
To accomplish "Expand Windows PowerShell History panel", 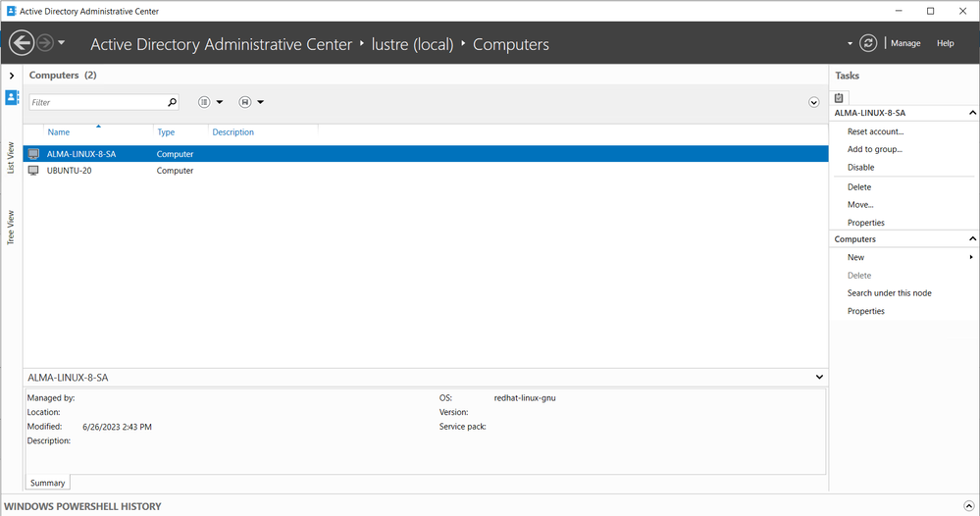I will click(969, 506).
